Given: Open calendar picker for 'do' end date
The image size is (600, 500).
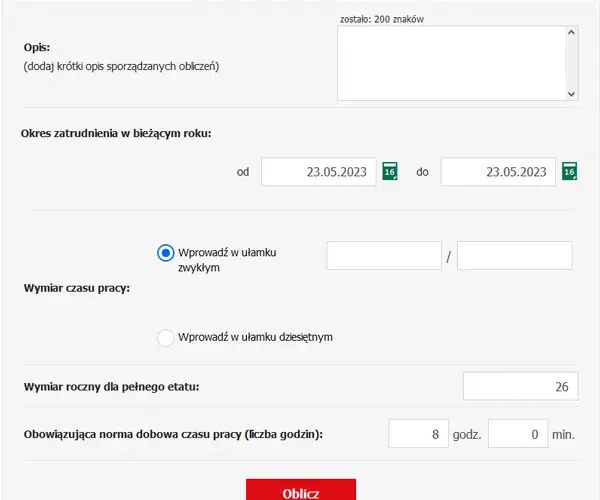Looking at the screenshot, I should click(569, 171).
